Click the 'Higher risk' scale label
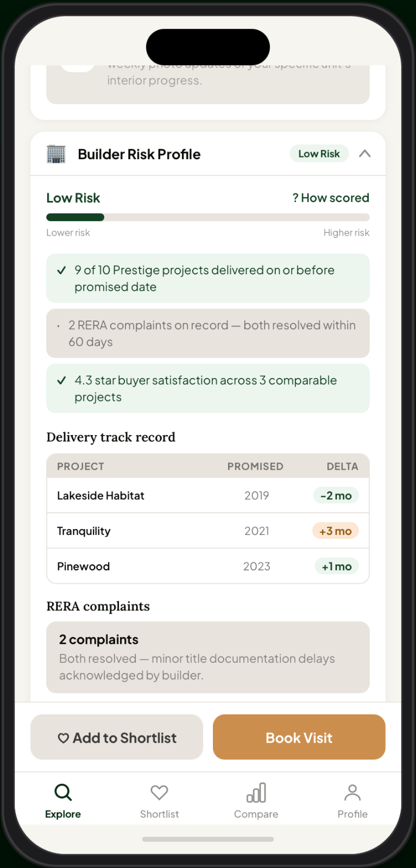This screenshot has height=868, width=416. coord(346,232)
